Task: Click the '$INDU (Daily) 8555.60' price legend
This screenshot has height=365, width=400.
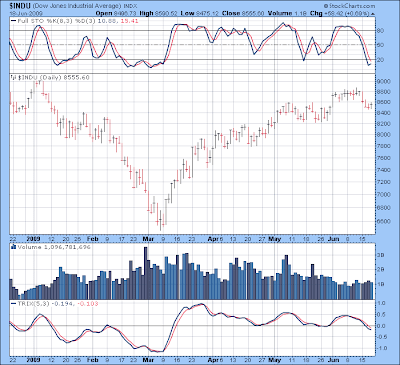Action: 54,77
